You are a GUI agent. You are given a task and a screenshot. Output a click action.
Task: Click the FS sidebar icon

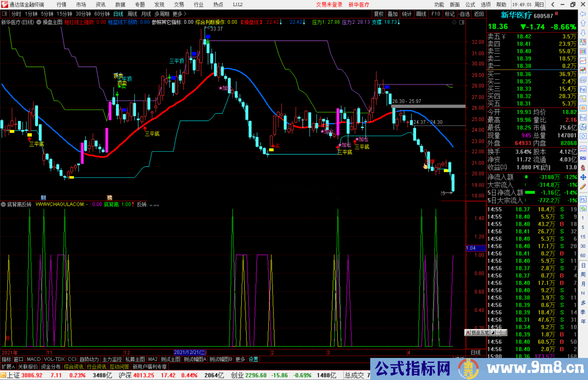(x=583, y=199)
